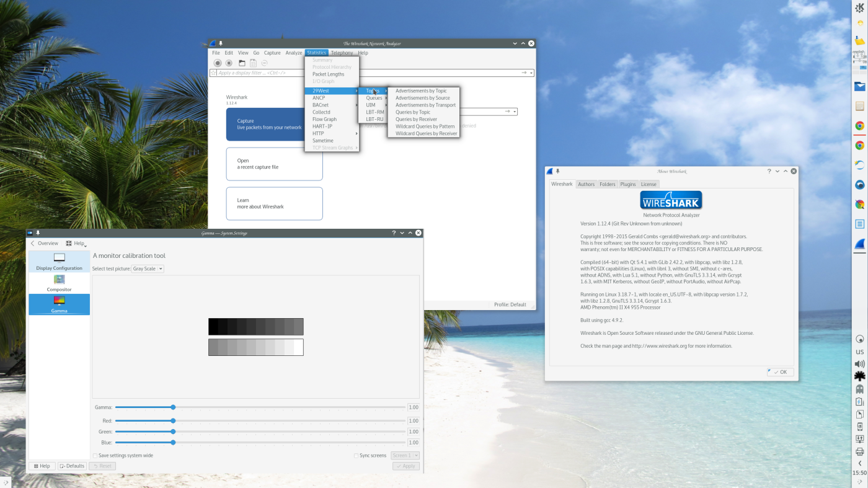The image size is (868, 488).
Task: Click the Gamma value 1.00 field
Action: [414, 407]
